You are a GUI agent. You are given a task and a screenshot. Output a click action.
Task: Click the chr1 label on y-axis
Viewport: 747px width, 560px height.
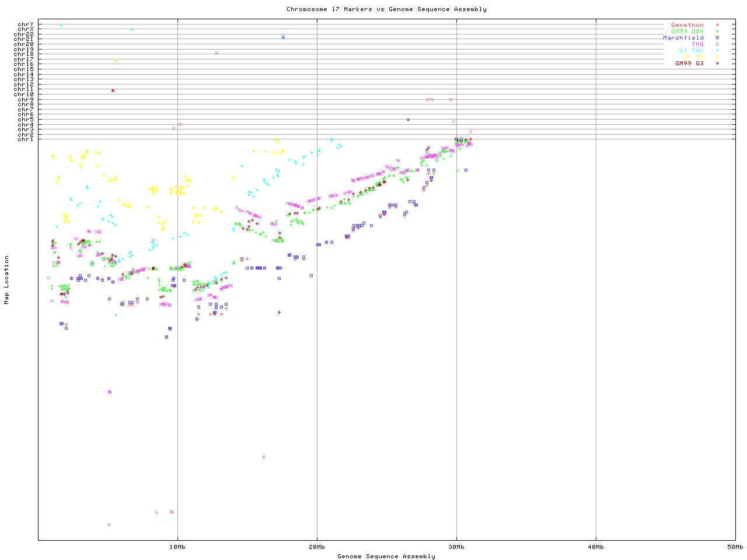[x=26, y=139]
